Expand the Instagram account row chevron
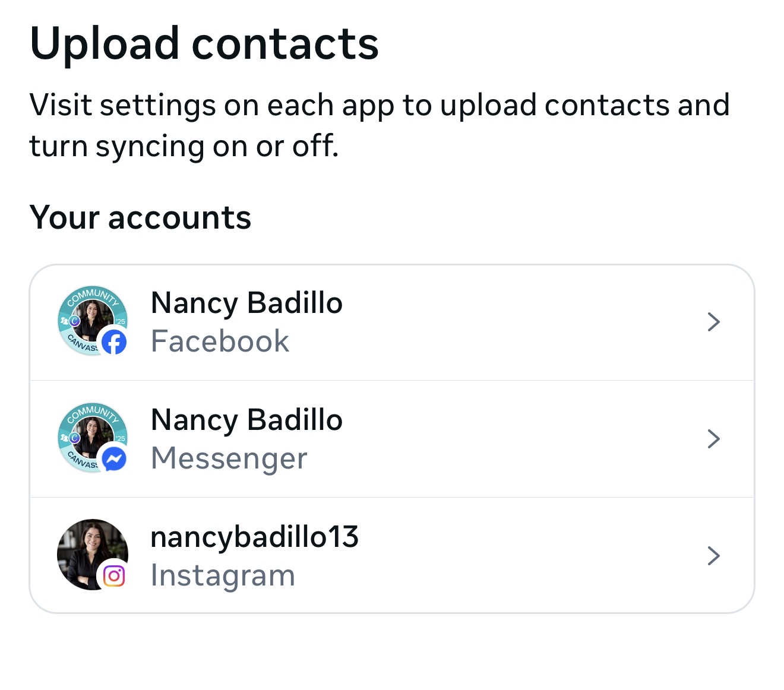 tap(713, 556)
